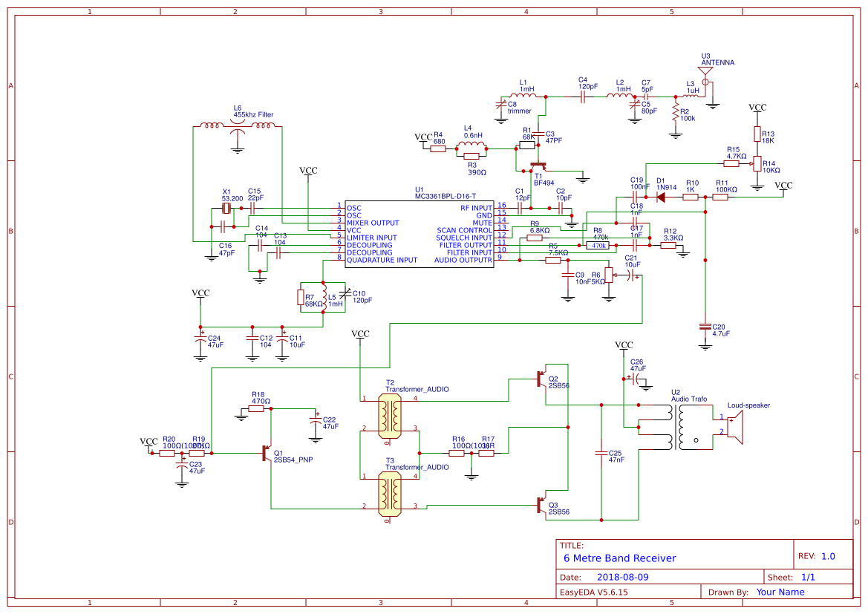The image size is (868, 614).
Task: Click the '6 Metre Band Receiver' title
Action: click(x=619, y=558)
